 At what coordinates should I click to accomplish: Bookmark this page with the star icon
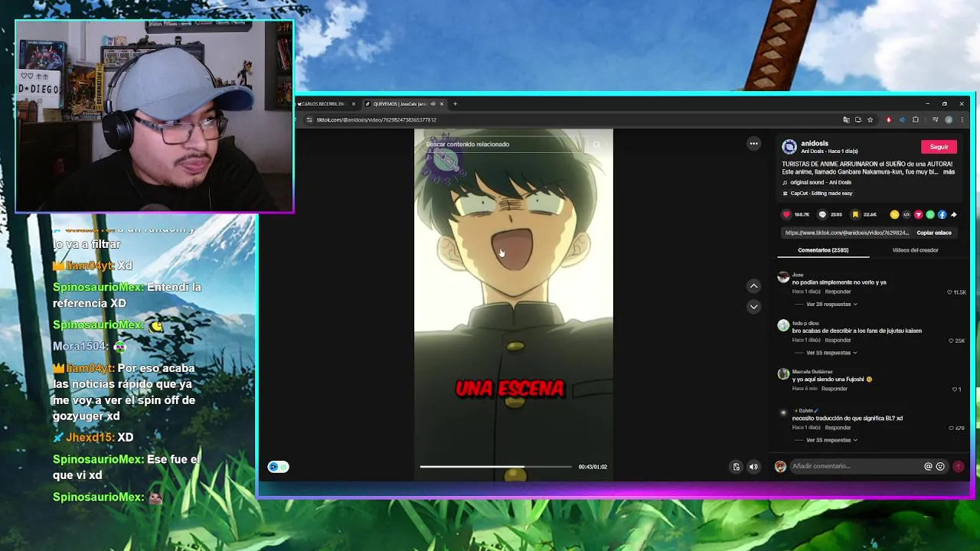coord(870,119)
